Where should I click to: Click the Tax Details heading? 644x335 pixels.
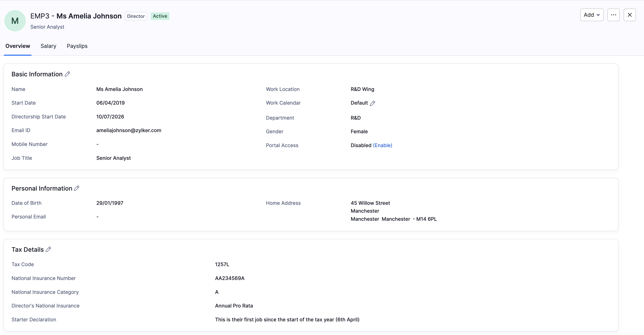point(27,249)
